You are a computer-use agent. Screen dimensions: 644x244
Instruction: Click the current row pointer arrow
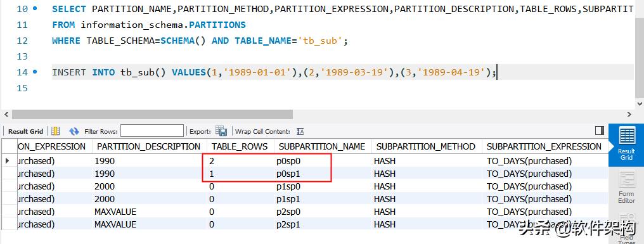(x=8, y=160)
